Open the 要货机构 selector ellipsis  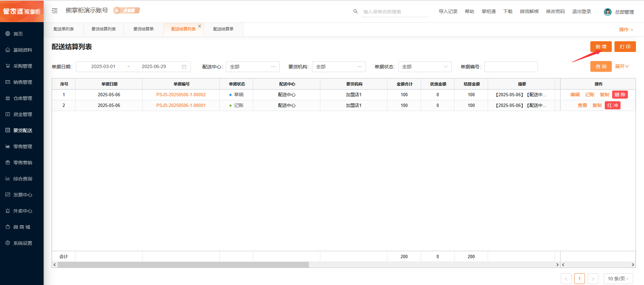360,67
